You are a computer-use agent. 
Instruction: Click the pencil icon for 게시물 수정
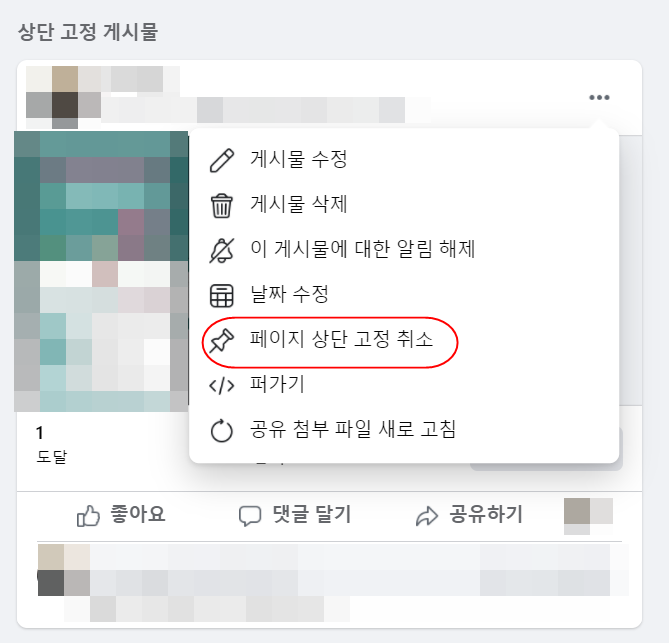point(221,160)
